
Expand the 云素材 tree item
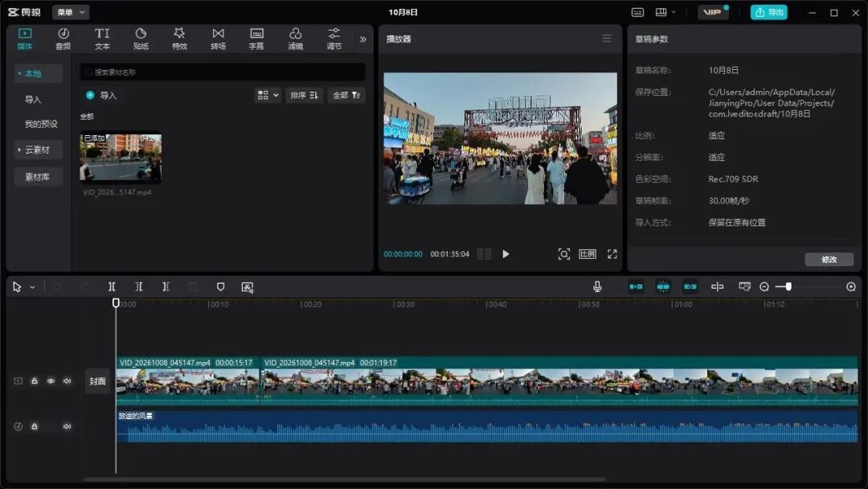38,150
